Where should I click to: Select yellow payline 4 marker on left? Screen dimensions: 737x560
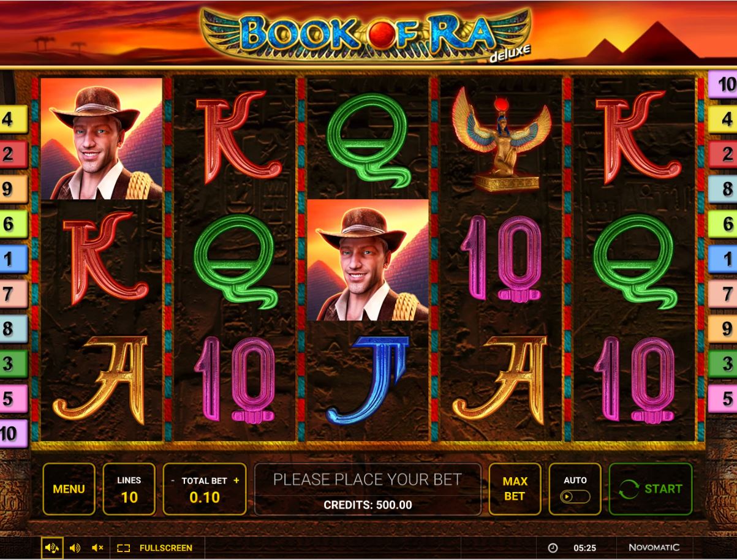tap(14, 119)
